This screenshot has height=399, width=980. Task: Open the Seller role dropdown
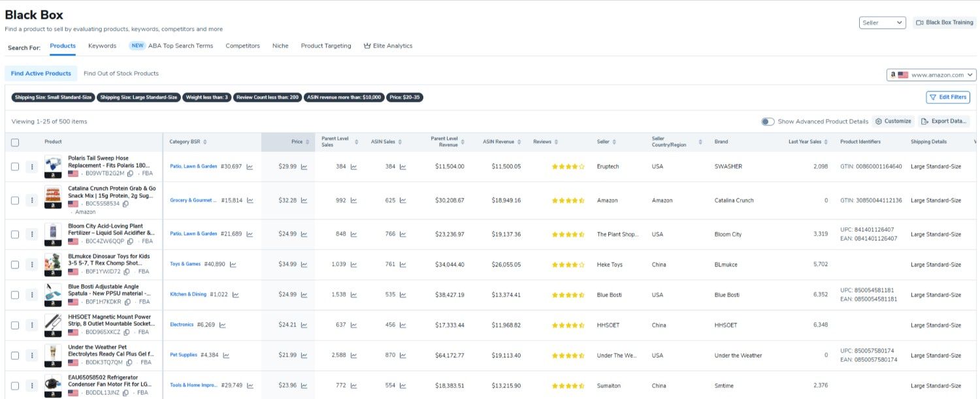(882, 23)
